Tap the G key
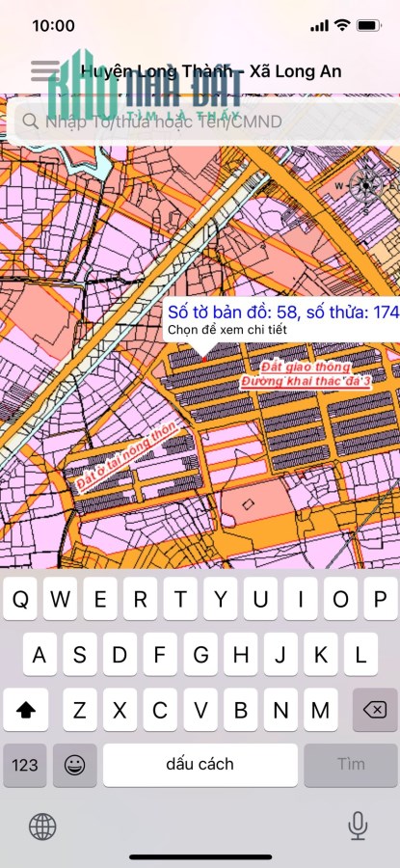The height and width of the screenshot is (868, 400). point(200,654)
